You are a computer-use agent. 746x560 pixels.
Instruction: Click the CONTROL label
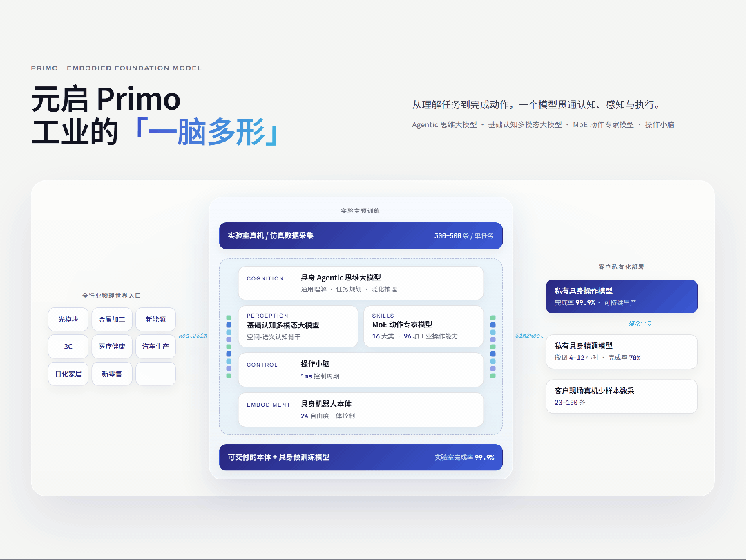click(x=262, y=365)
